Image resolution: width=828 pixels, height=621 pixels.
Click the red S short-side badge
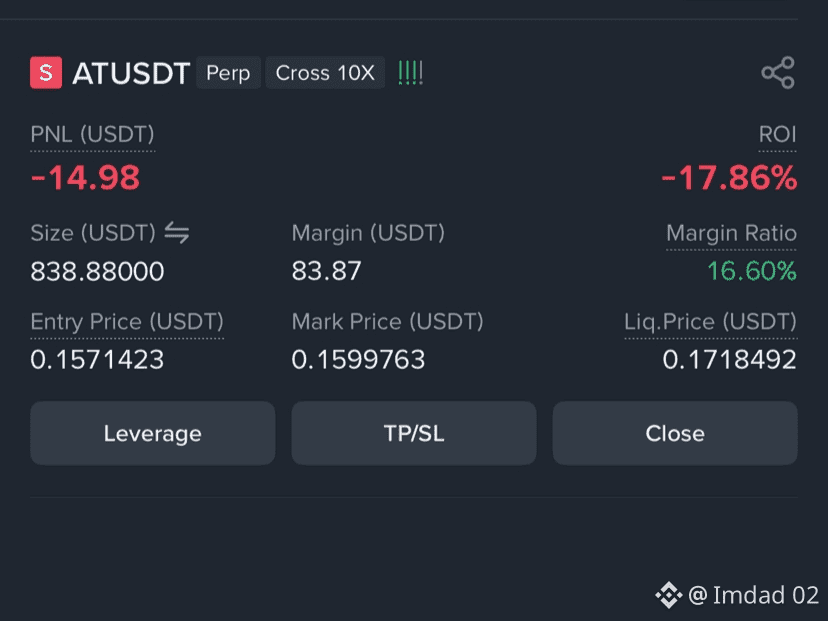coord(46,72)
